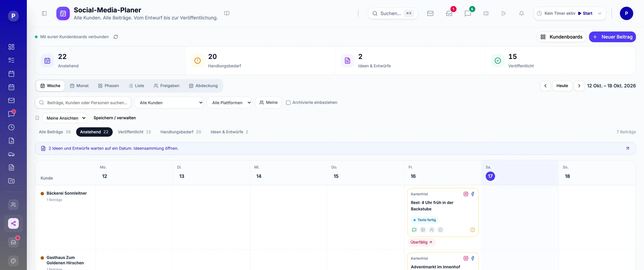
Task: Click the Neuer Beitrag button
Action: pyautogui.click(x=612, y=37)
